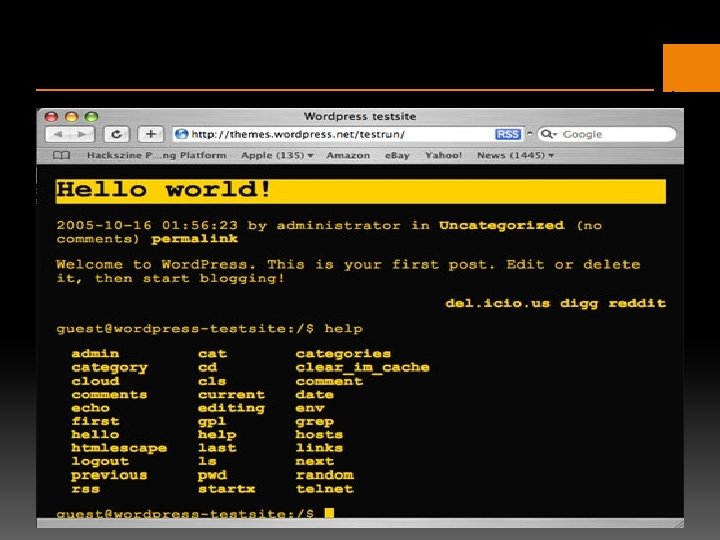Select the editing command
Viewport: 720px width, 540px height.
231,408
